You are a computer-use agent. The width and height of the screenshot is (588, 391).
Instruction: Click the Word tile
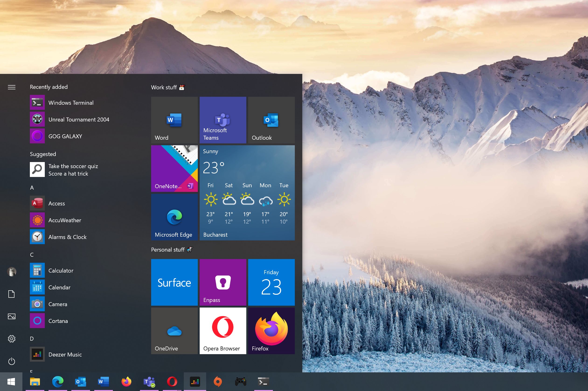174,120
